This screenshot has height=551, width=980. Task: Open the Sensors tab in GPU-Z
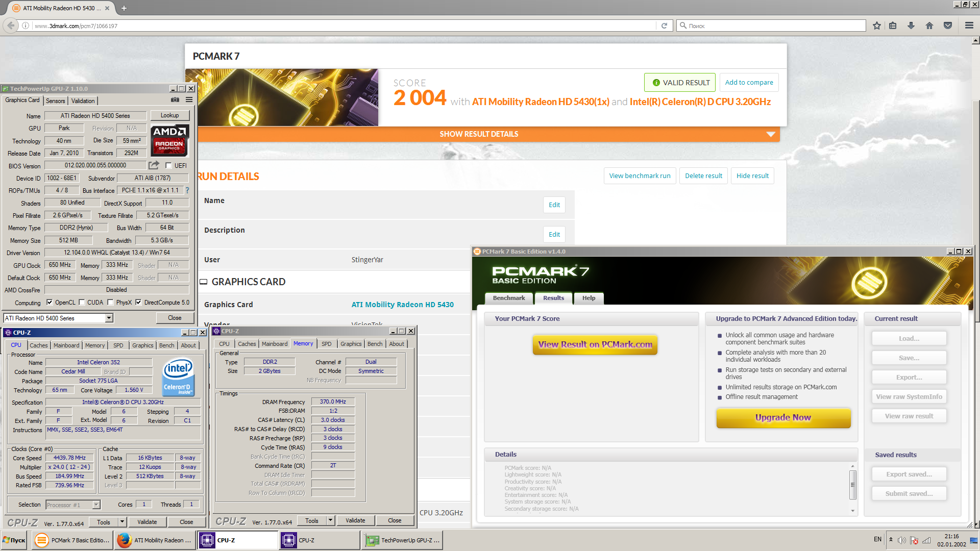click(56, 101)
